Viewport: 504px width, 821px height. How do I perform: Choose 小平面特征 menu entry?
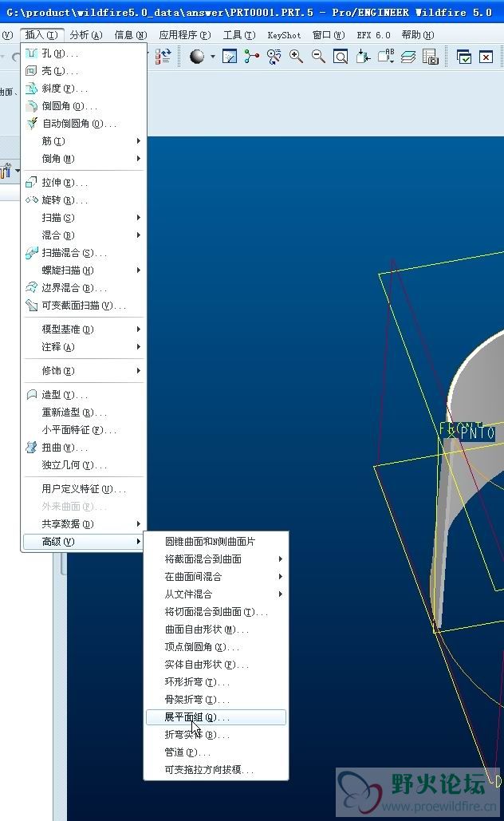coord(84,430)
